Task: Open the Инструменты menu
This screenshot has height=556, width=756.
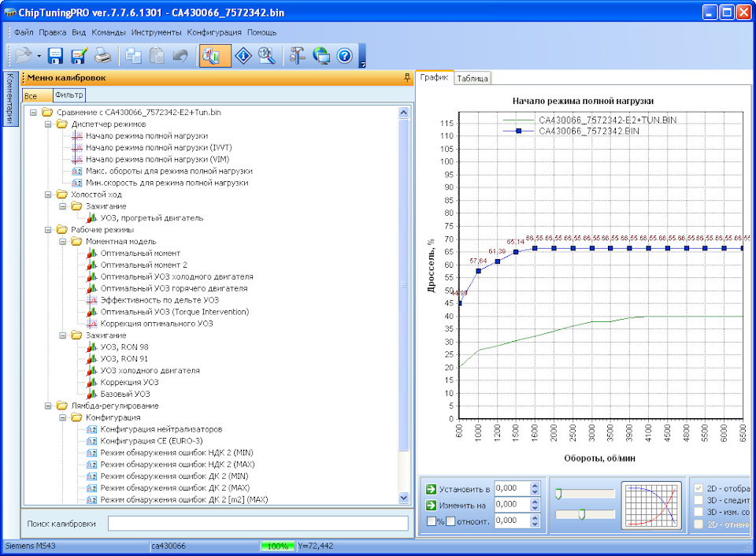Action: (156, 32)
